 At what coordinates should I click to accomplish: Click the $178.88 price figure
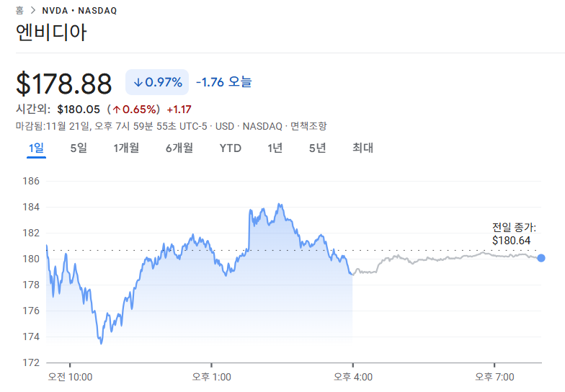[x=64, y=84]
